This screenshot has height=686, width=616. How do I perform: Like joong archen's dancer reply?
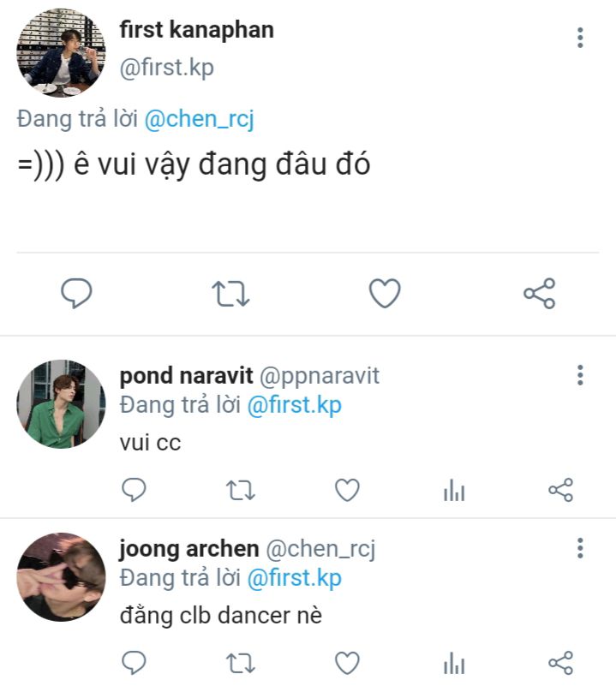pyautogui.click(x=346, y=662)
